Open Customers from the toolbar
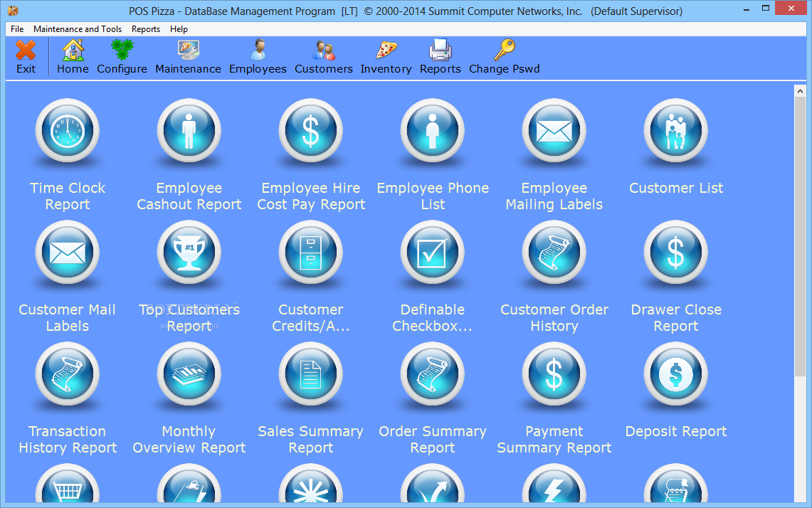 pos(324,57)
